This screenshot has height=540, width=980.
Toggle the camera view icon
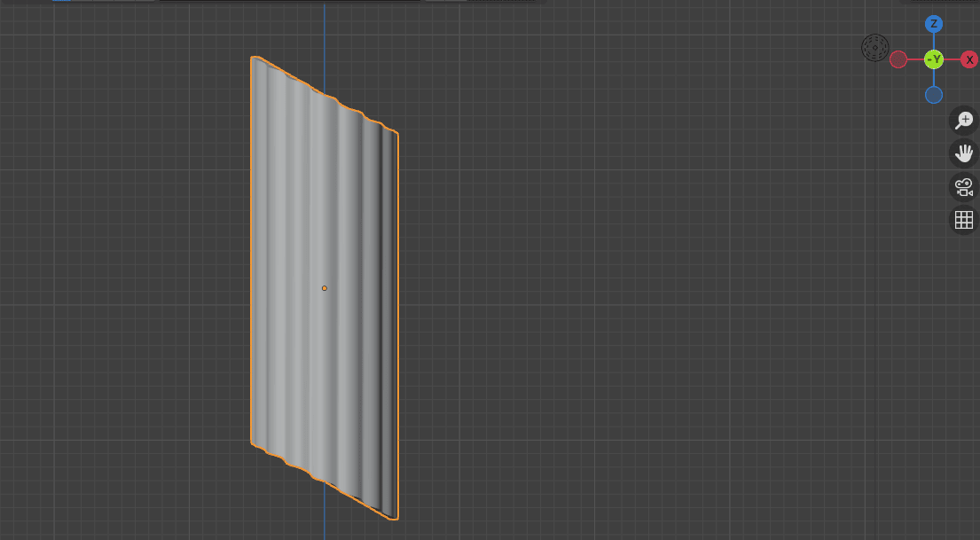click(963, 187)
